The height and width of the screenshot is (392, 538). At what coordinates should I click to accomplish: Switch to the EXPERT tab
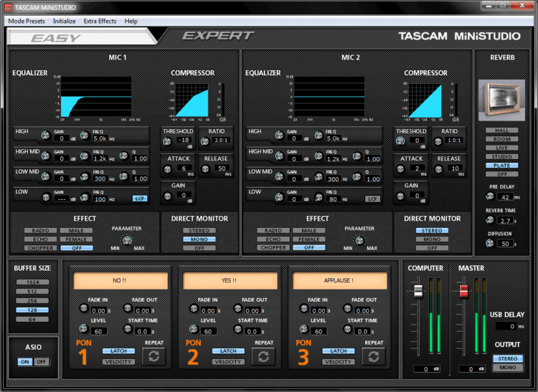[x=218, y=36]
